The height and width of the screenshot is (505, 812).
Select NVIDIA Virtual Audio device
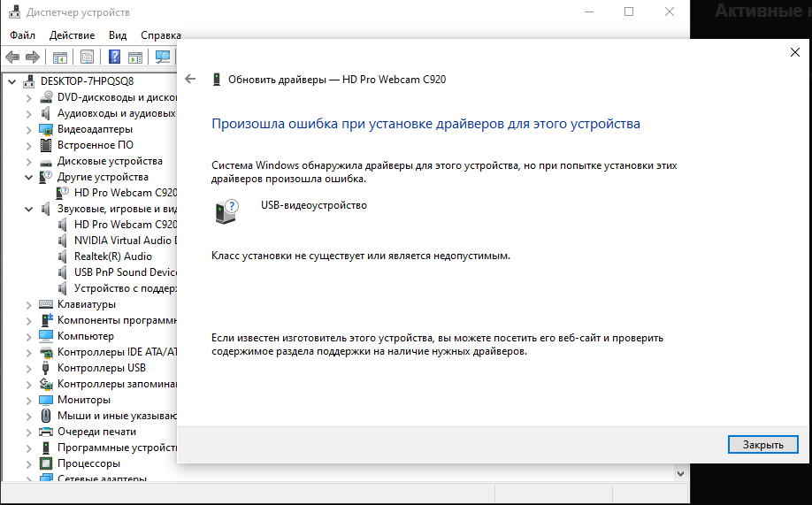(126, 241)
